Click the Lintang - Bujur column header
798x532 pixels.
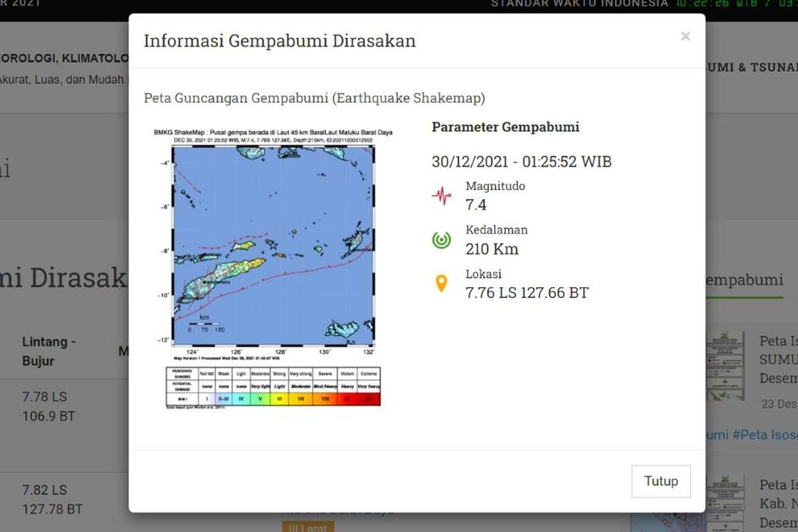point(49,351)
